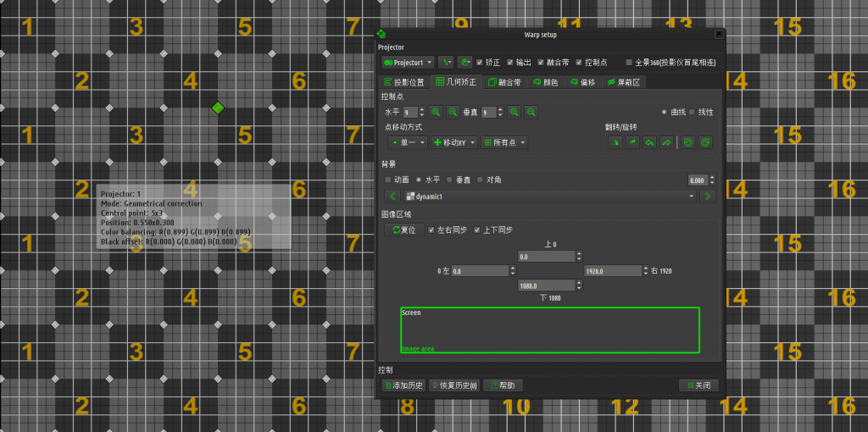
Task: Click the redo arrow in 翻转/旋转 section
Action: (x=666, y=142)
